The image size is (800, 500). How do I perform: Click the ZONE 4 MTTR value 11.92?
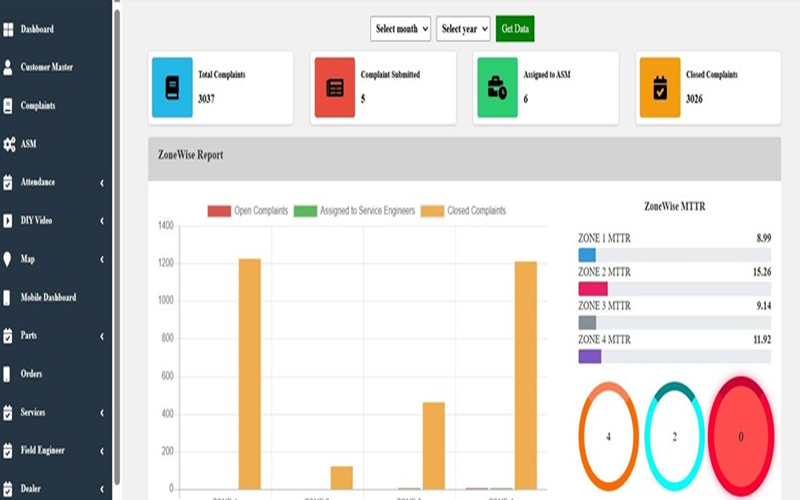point(762,339)
